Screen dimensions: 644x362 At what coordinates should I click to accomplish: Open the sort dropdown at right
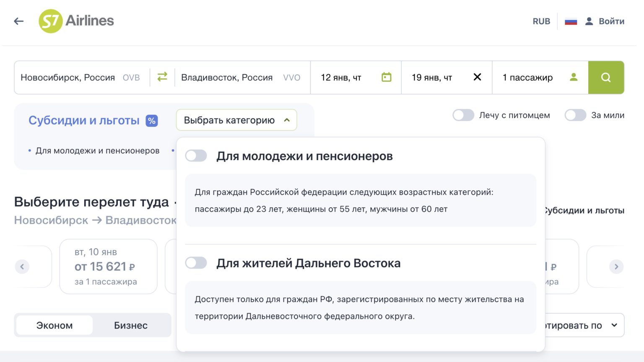point(584,325)
